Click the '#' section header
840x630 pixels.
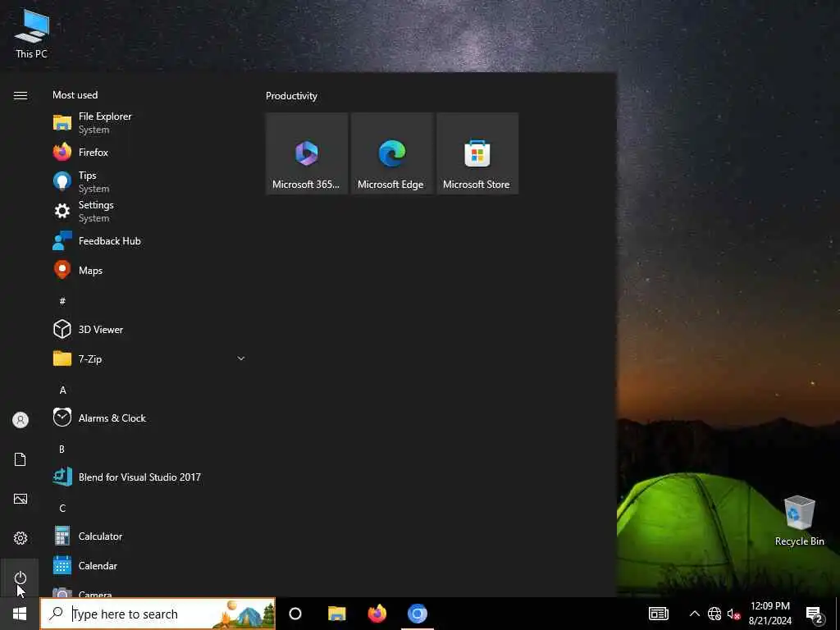point(62,301)
